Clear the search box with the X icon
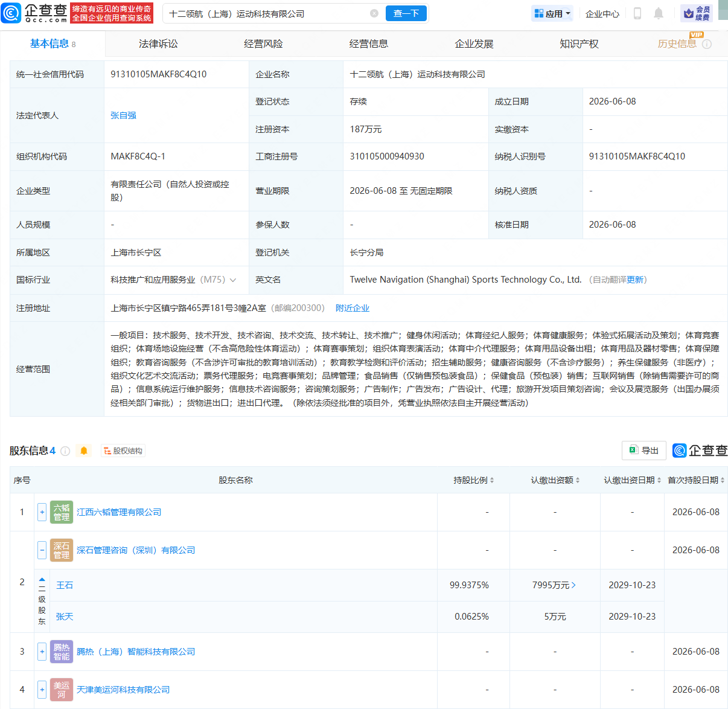 coord(374,13)
